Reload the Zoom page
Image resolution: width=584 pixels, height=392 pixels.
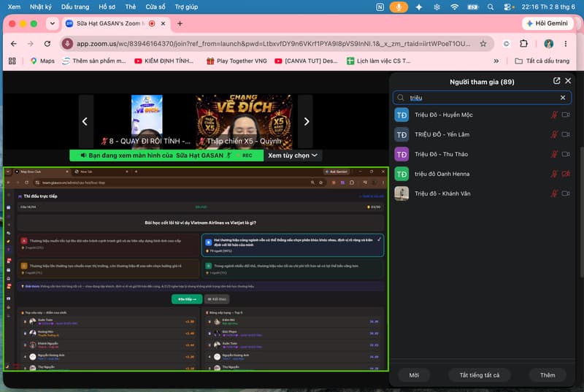click(x=47, y=44)
